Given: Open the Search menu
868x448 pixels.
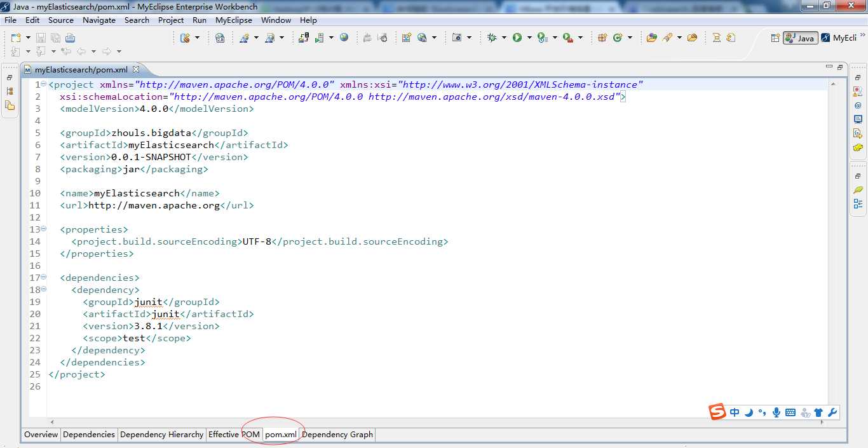Looking at the screenshot, I should click(x=137, y=20).
